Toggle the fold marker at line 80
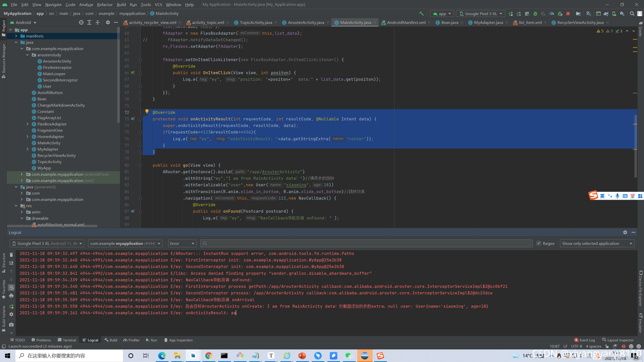The width and height of the screenshot is (644, 362). (x=140, y=165)
